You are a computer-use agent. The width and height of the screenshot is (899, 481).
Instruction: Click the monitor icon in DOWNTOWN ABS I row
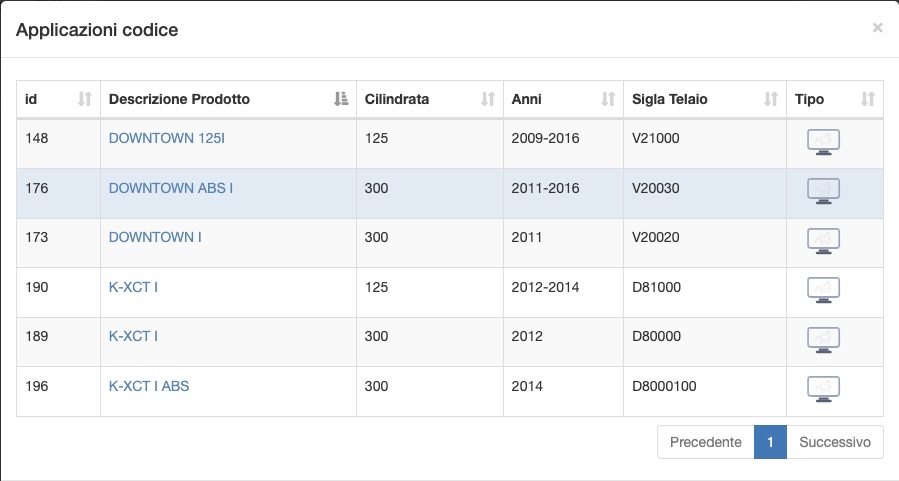click(823, 191)
